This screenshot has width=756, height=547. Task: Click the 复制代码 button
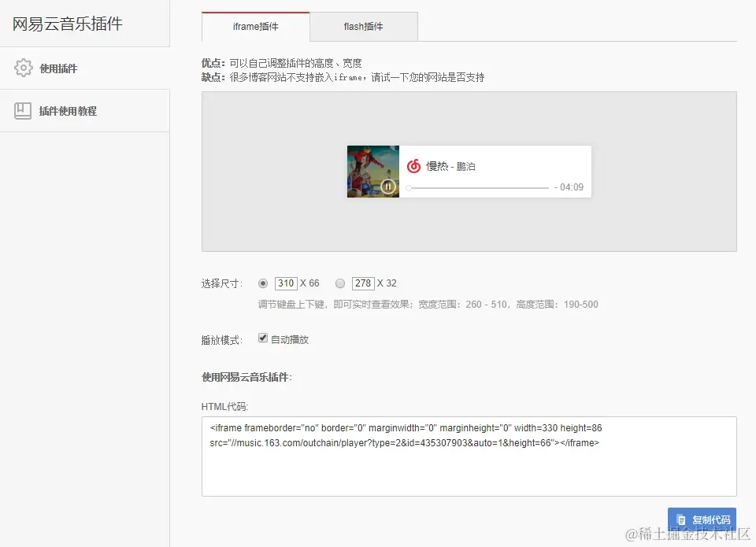tap(702, 519)
